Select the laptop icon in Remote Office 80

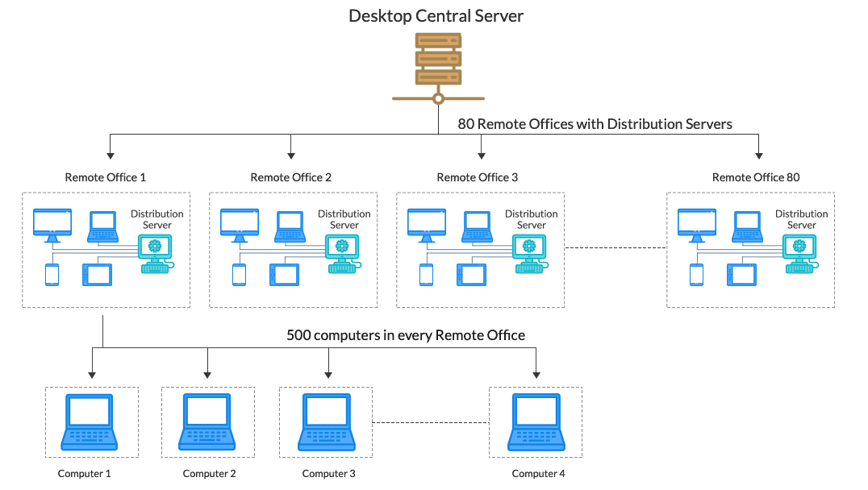pos(747,226)
